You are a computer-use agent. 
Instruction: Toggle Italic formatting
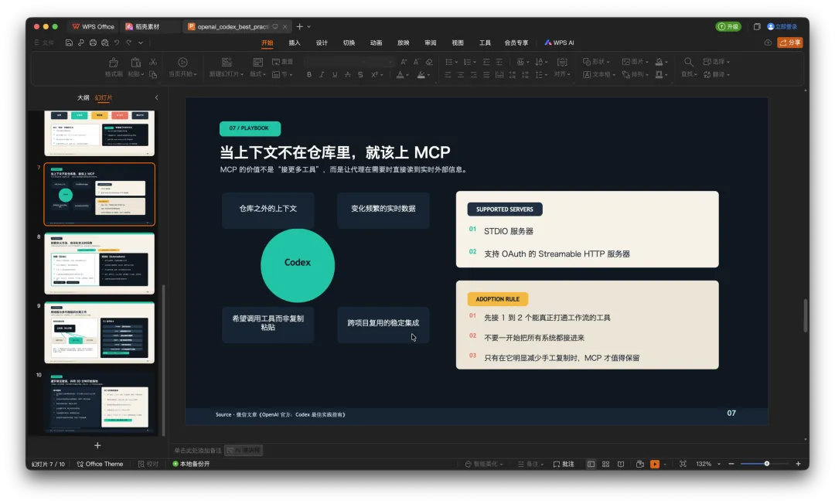[322, 74]
